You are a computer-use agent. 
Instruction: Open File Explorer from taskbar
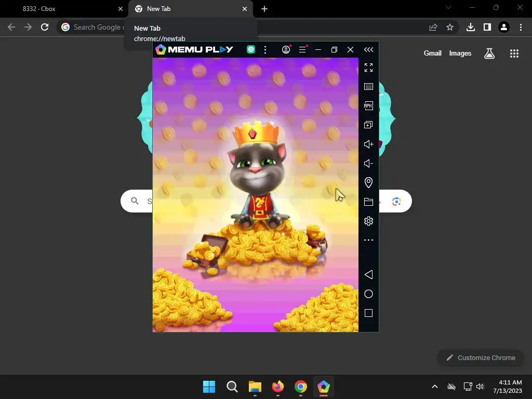pyautogui.click(x=255, y=387)
